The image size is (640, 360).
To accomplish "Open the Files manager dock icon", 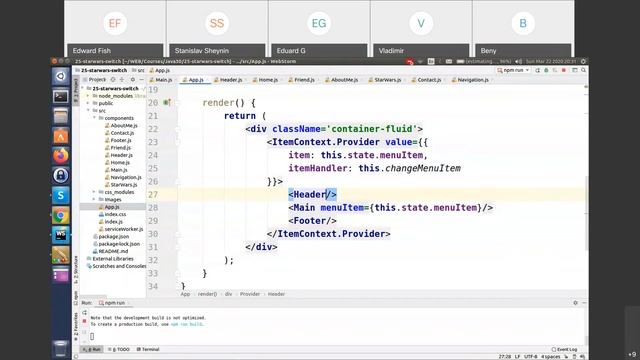I will tap(61, 116).
